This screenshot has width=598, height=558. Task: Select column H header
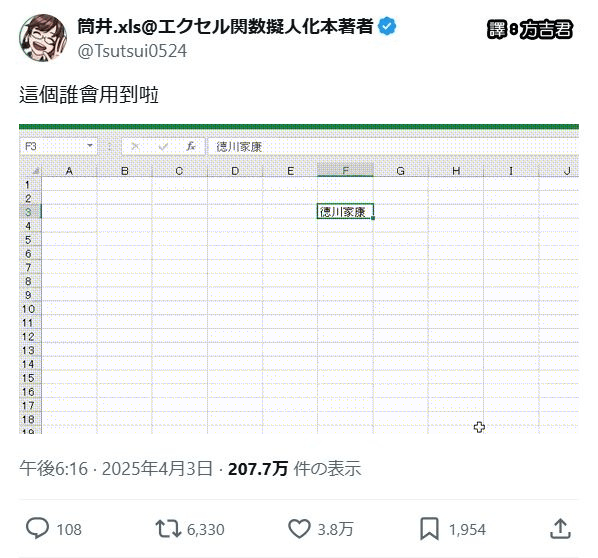(456, 170)
